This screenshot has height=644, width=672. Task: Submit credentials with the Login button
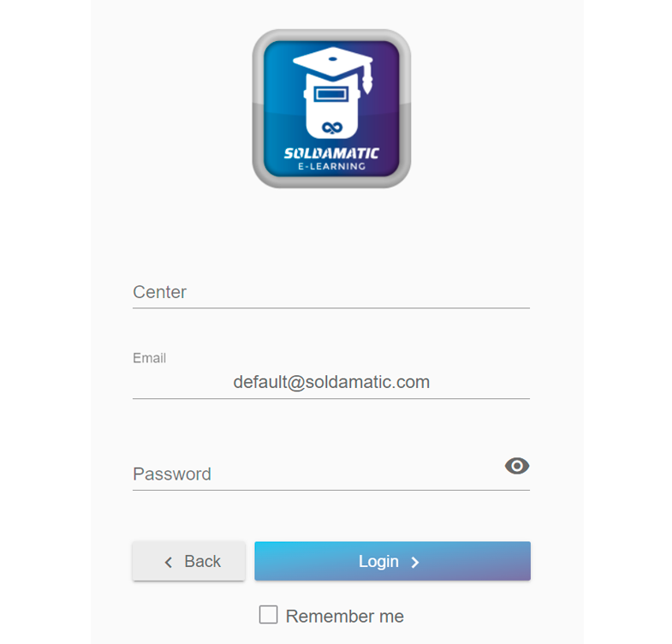(x=393, y=561)
